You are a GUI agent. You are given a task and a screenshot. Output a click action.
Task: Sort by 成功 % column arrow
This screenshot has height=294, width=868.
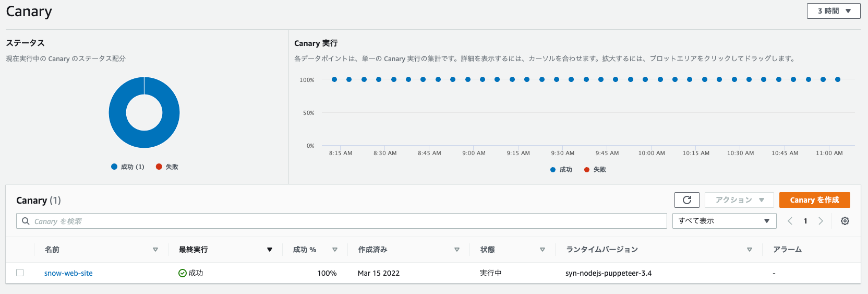tap(335, 250)
